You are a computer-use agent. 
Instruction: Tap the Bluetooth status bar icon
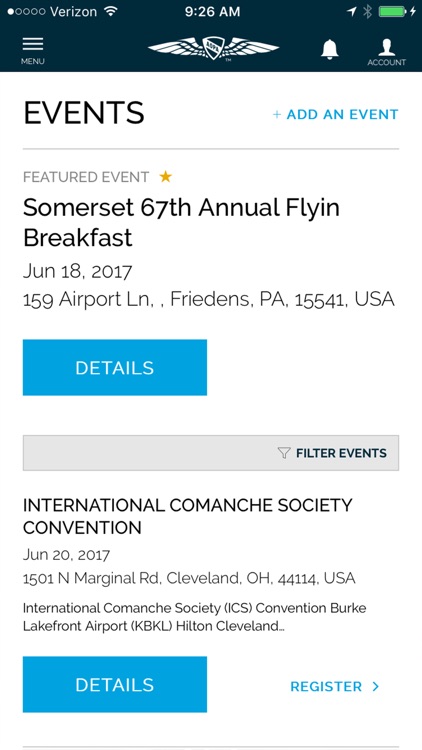point(367,11)
